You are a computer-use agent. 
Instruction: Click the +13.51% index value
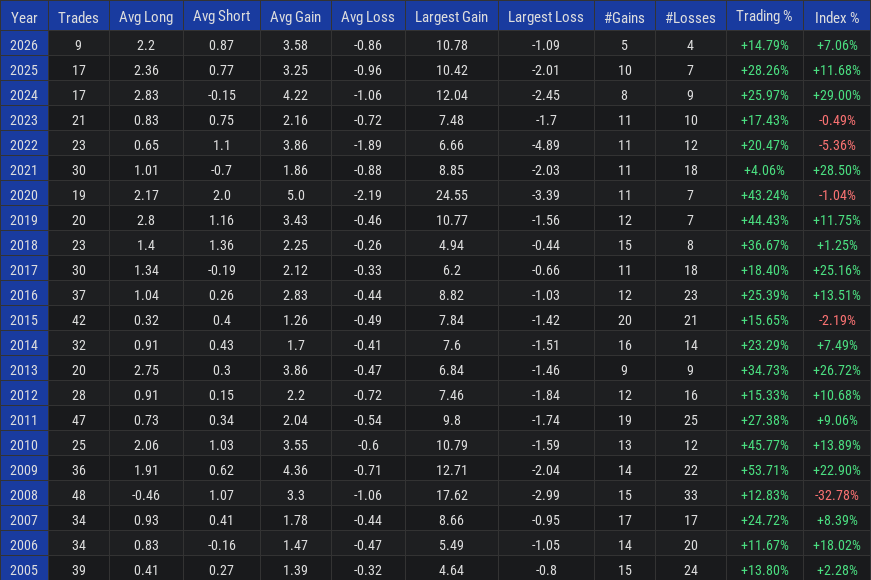tap(837, 295)
